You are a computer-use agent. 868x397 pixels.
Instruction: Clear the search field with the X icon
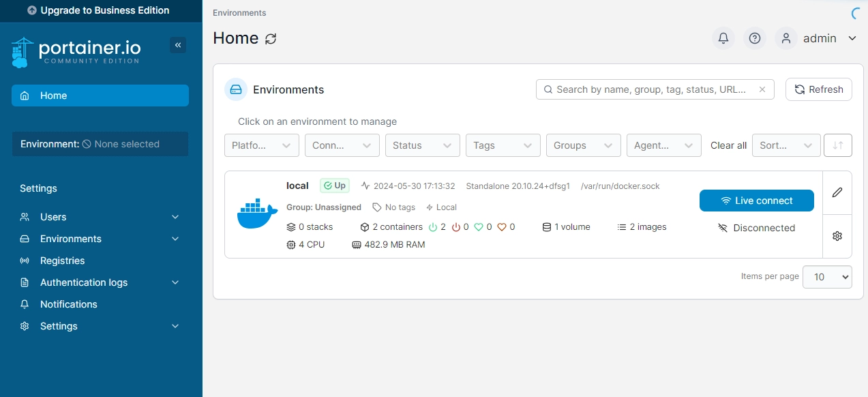coord(762,89)
